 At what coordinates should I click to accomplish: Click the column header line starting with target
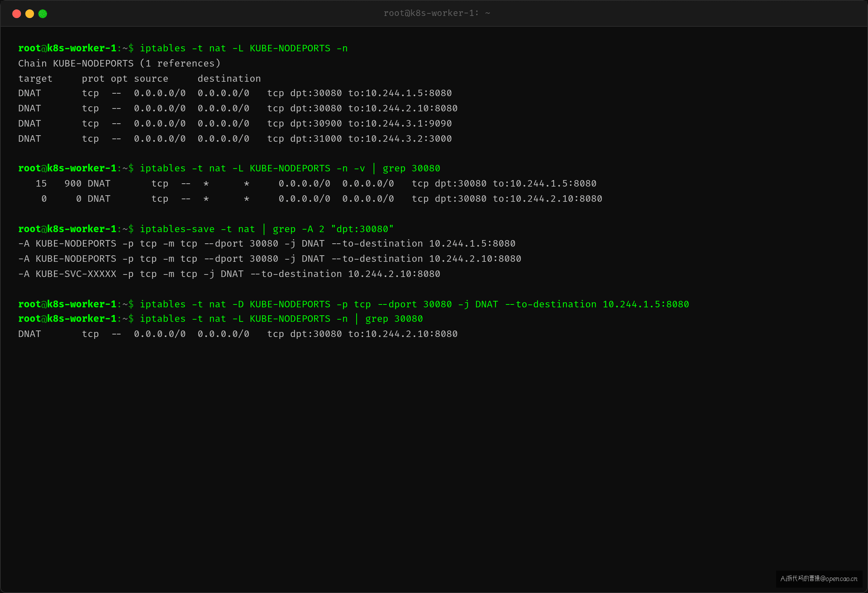point(139,79)
